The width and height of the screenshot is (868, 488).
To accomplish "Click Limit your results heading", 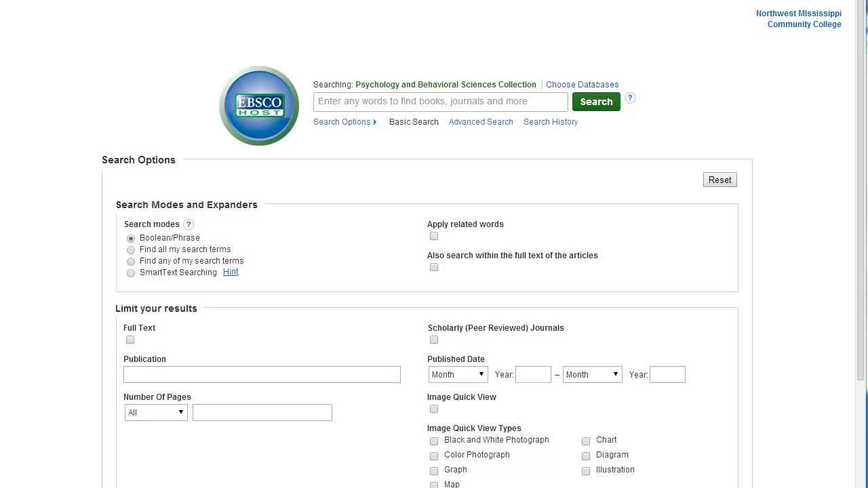I will 156,308.
